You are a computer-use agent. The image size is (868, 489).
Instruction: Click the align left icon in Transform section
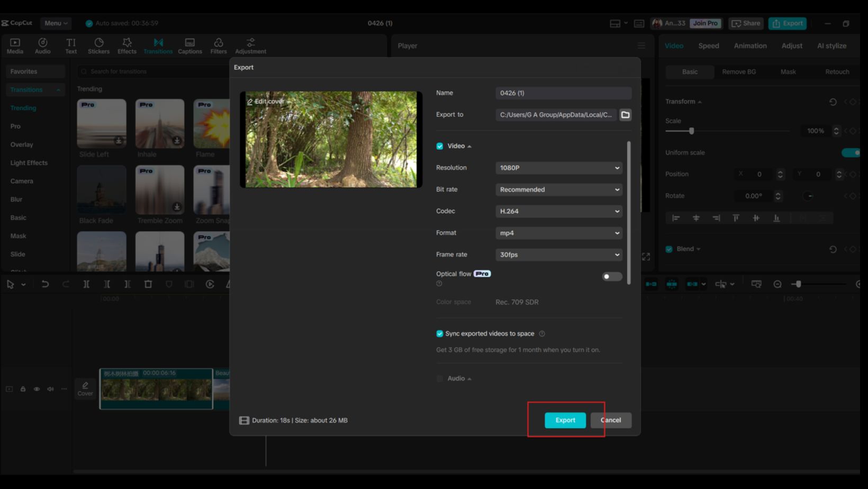676,218
